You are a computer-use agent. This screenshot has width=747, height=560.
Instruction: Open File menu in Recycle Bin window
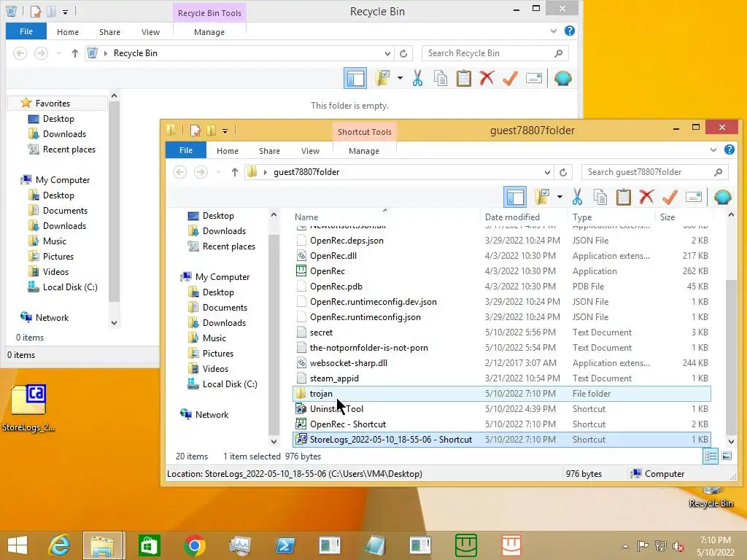tap(26, 31)
